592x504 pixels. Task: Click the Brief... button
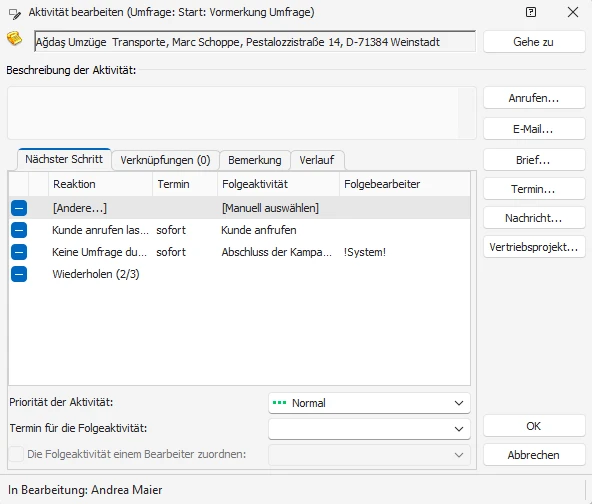pos(534,160)
